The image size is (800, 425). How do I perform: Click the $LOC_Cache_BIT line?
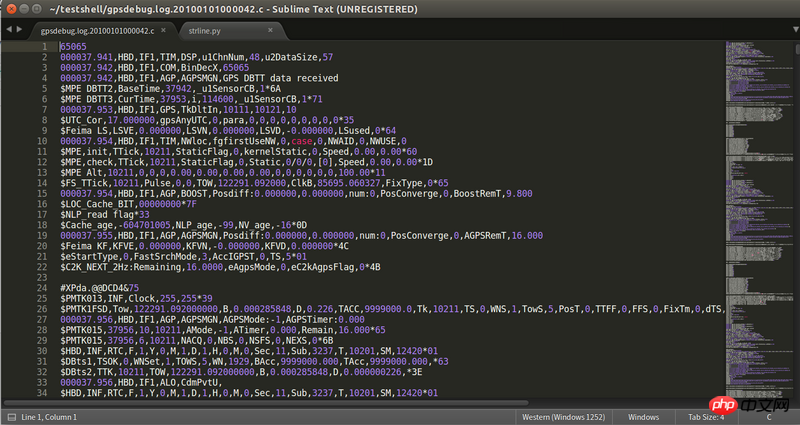click(x=129, y=204)
